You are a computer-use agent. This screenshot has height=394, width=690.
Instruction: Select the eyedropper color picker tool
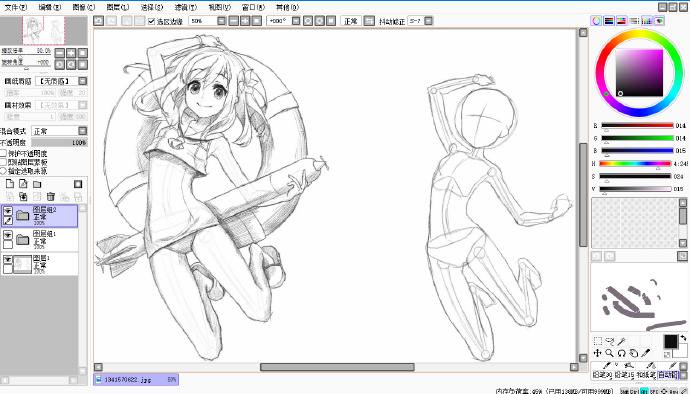[x=646, y=353]
